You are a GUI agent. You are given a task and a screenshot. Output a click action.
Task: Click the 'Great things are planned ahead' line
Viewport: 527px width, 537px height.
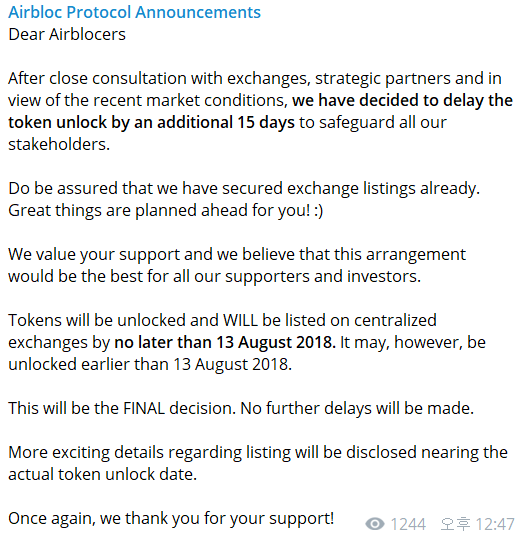(165, 211)
